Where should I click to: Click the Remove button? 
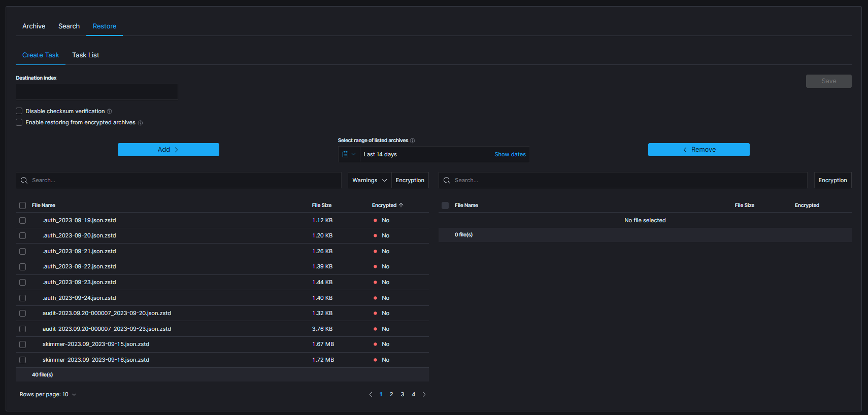pos(698,150)
